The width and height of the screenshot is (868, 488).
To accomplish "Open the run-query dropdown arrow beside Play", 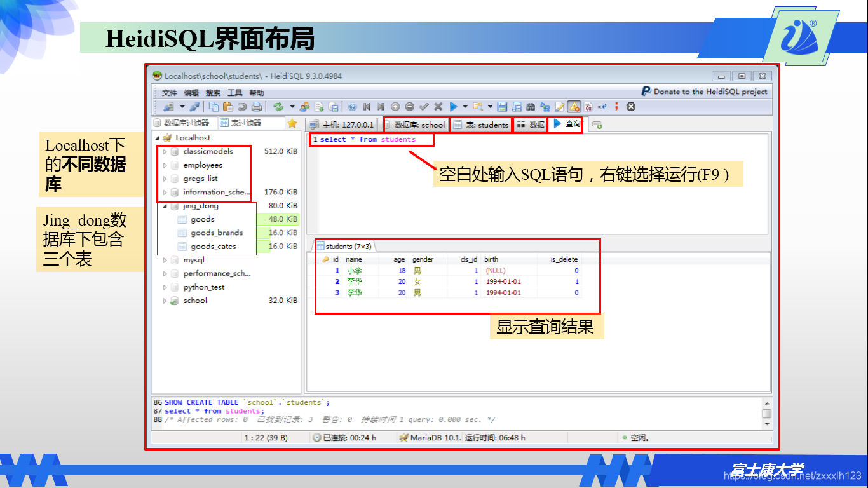I will click(465, 108).
